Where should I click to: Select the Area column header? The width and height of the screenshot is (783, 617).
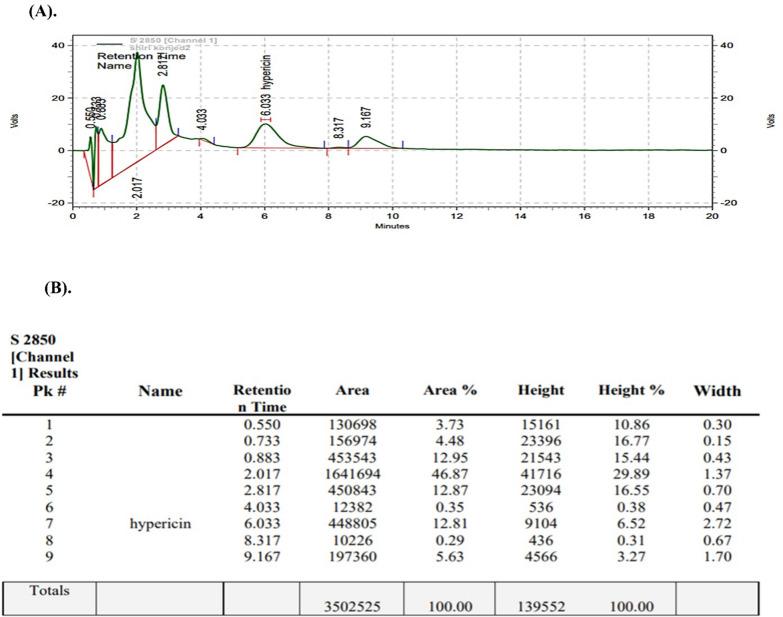(353, 390)
